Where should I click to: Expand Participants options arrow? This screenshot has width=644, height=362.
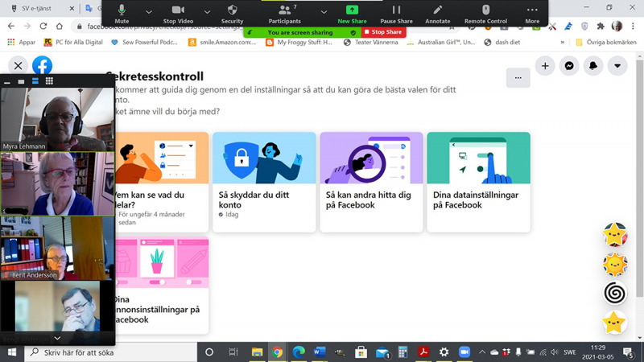point(324,12)
